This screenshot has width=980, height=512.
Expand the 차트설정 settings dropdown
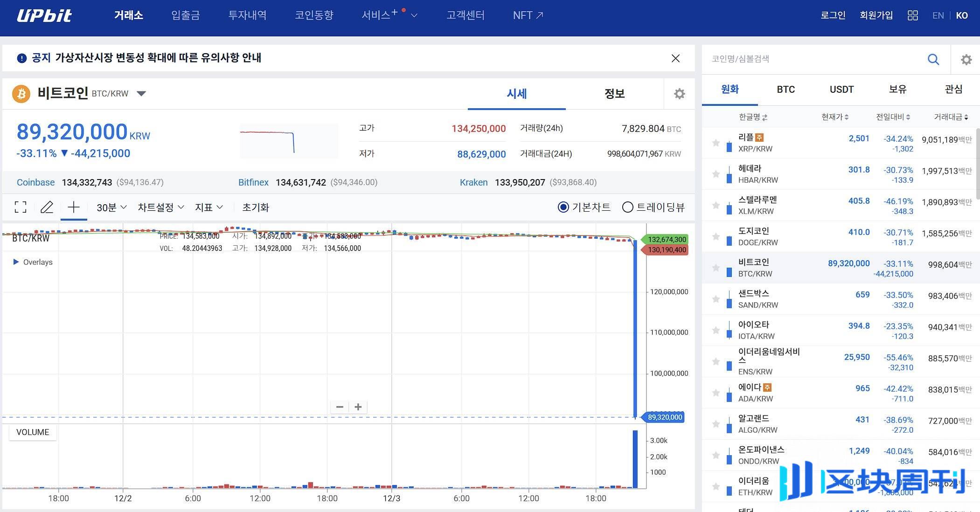[x=160, y=208]
